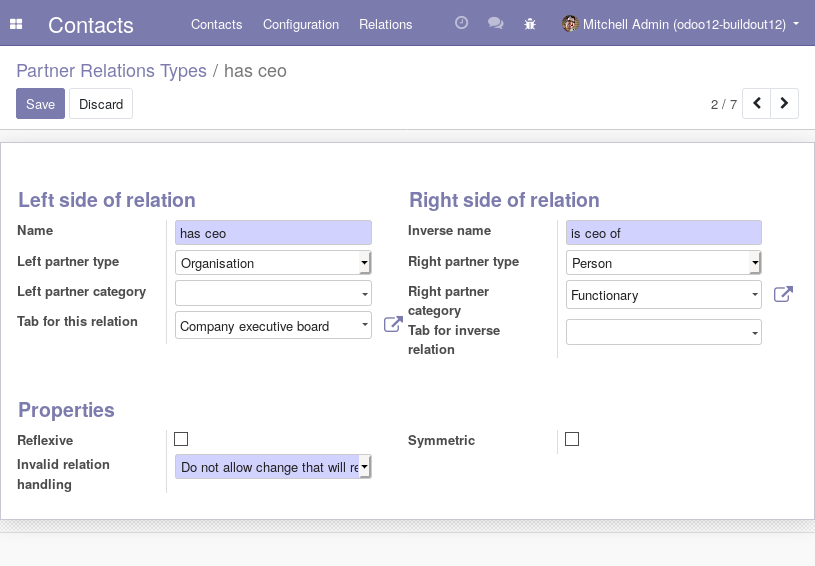Image resolution: width=815 pixels, height=566 pixels.
Task: Open the conversations chat icon
Action: 495,24
